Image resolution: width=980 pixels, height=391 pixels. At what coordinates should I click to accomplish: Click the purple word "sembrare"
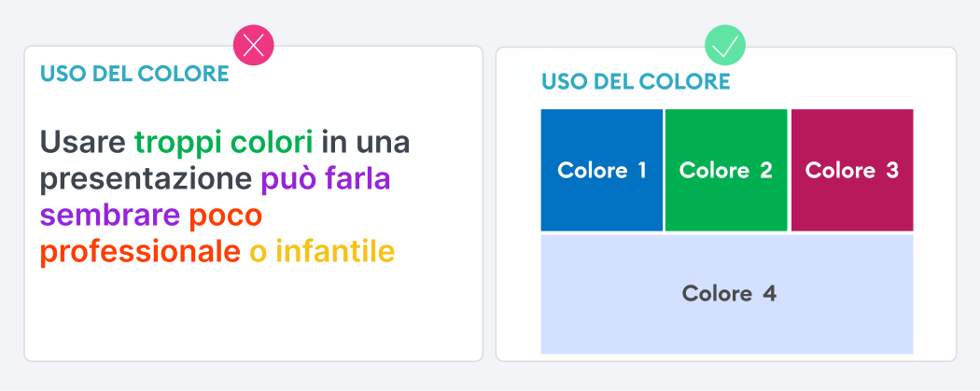[x=109, y=216]
